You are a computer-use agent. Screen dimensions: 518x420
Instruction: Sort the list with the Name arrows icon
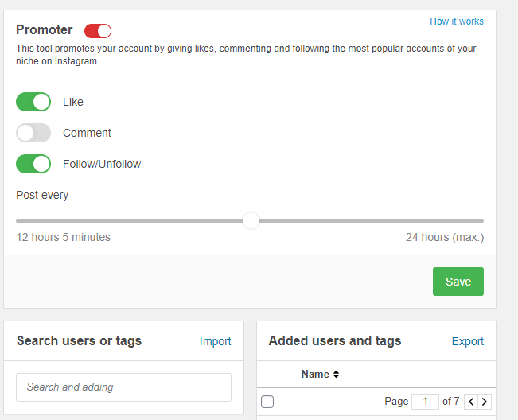click(336, 374)
